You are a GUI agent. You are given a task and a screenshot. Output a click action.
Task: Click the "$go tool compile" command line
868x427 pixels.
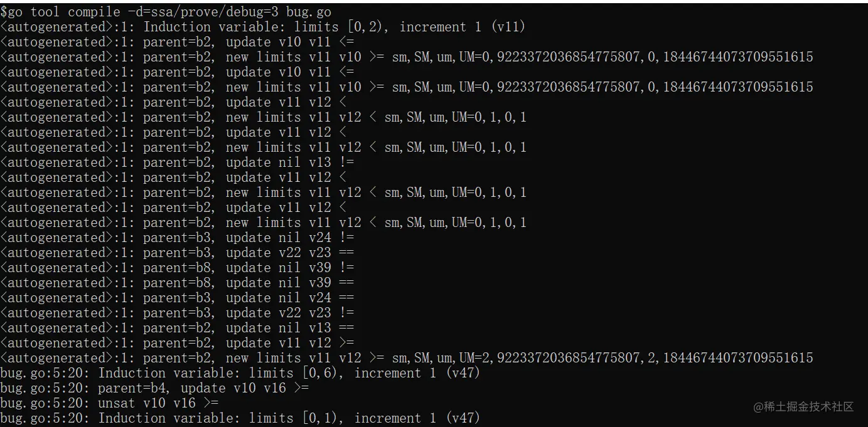pos(166,11)
